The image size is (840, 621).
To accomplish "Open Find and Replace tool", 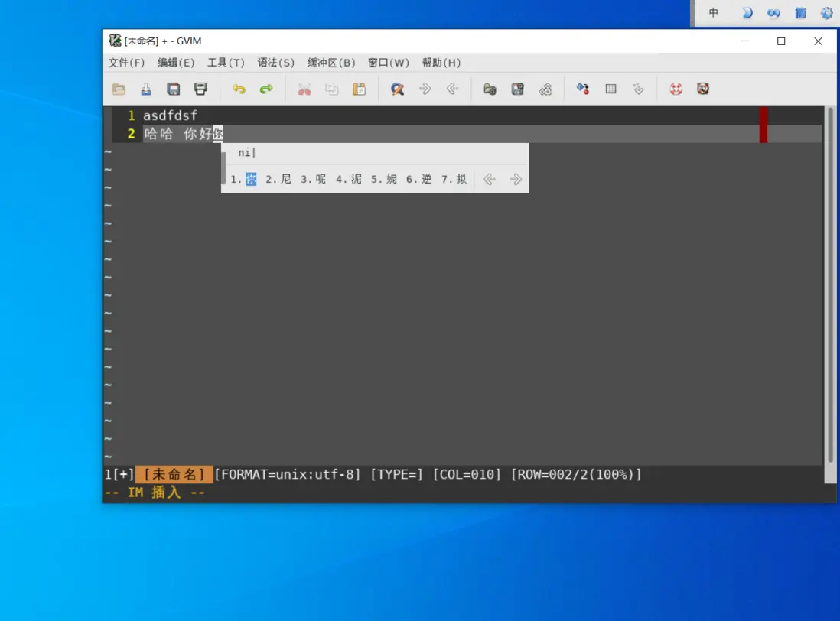I will tap(398, 89).
